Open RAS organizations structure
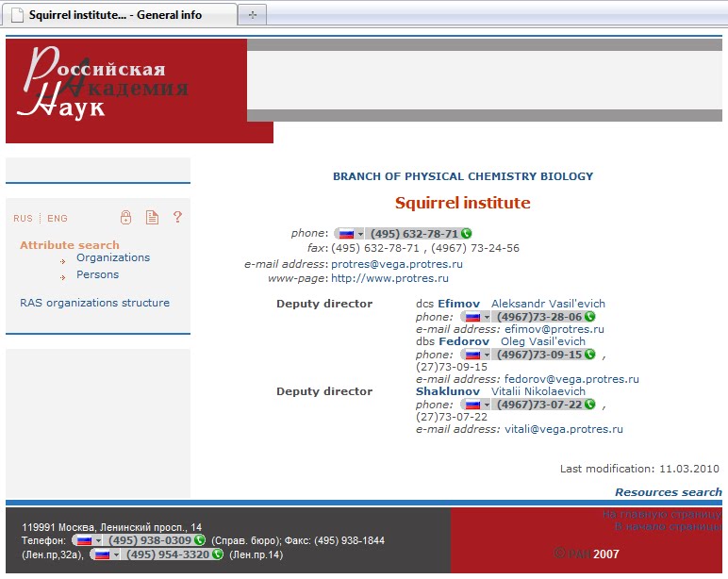The height and width of the screenshot is (579, 728). [94, 303]
